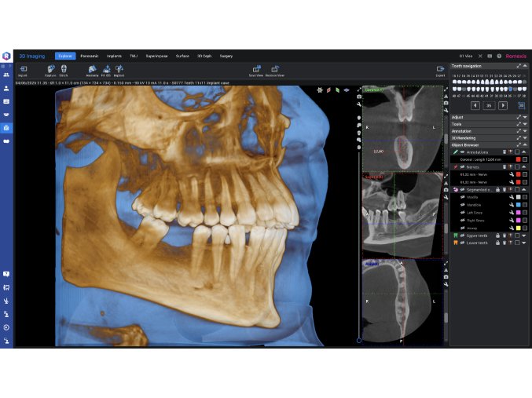532x398 pixels.
Task: Toggle the red sagittal plane icon
Action: point(328,90)
